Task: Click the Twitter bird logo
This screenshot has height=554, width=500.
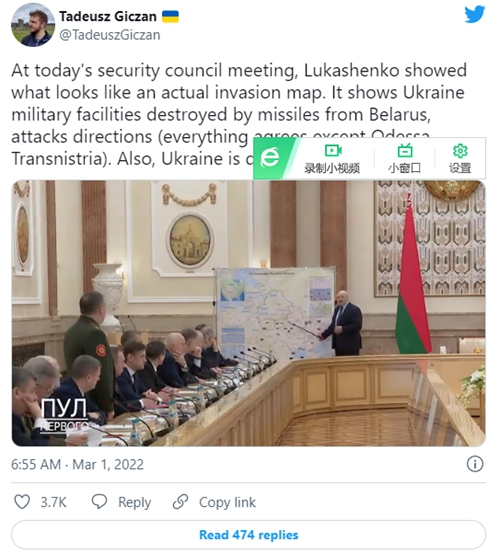Action: (475, 14)
